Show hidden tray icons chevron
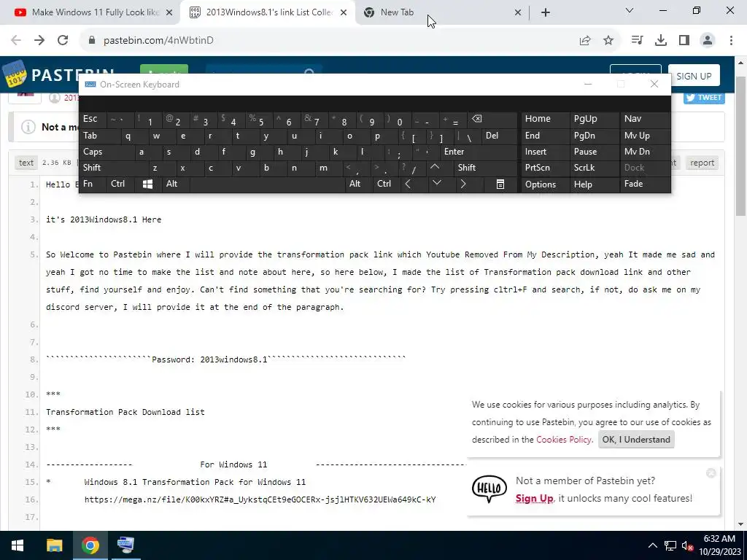This screenshot has height=560, width=747. [x=652, y=545]
